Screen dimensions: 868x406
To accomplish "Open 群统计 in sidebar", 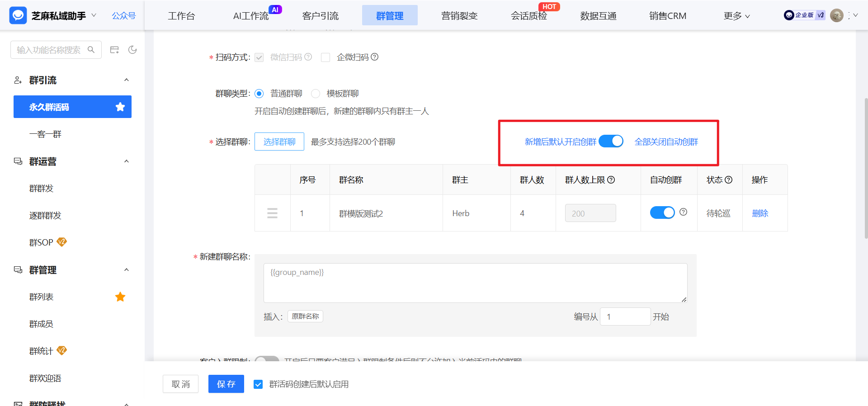I will click(41, 351).
